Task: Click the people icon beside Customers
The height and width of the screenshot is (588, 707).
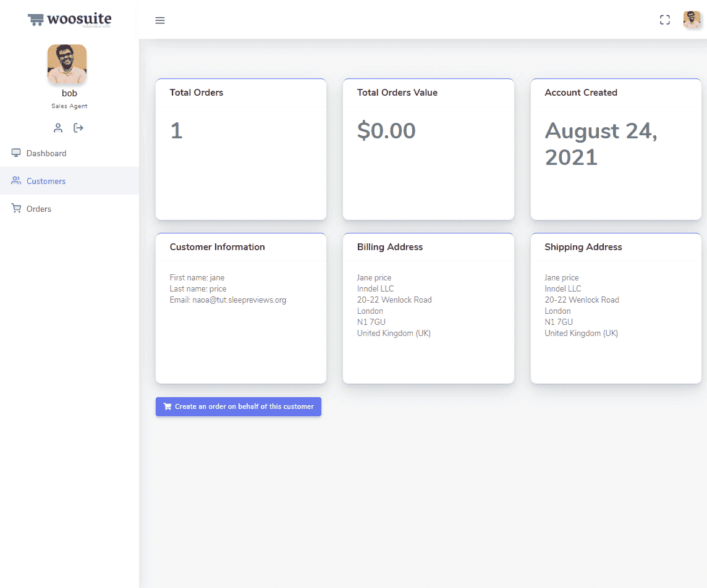Action: tap(16, 180)
